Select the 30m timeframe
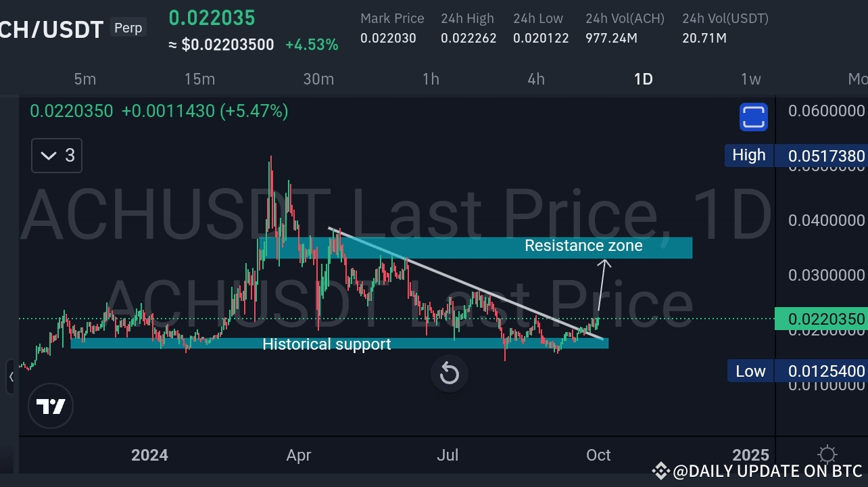This screenshot has height=487, width=868. pos(318,79)
